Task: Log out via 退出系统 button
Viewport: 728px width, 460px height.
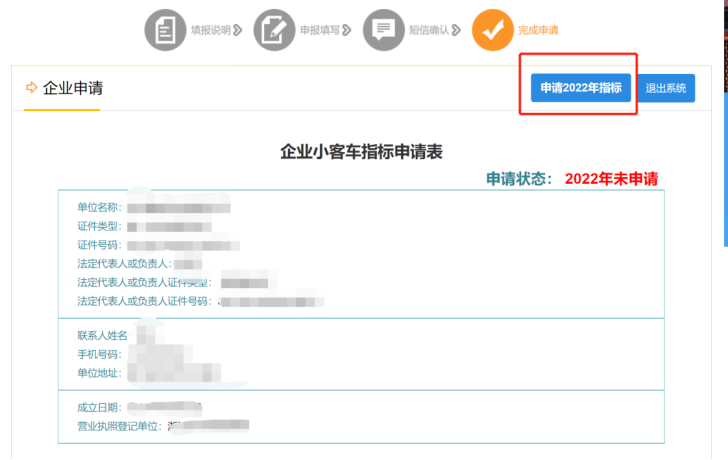Action: pyautogui.click(x=666, y=88)
